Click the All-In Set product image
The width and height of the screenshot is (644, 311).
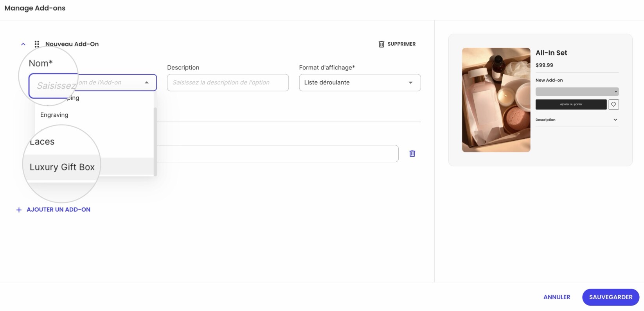point(496,100)
